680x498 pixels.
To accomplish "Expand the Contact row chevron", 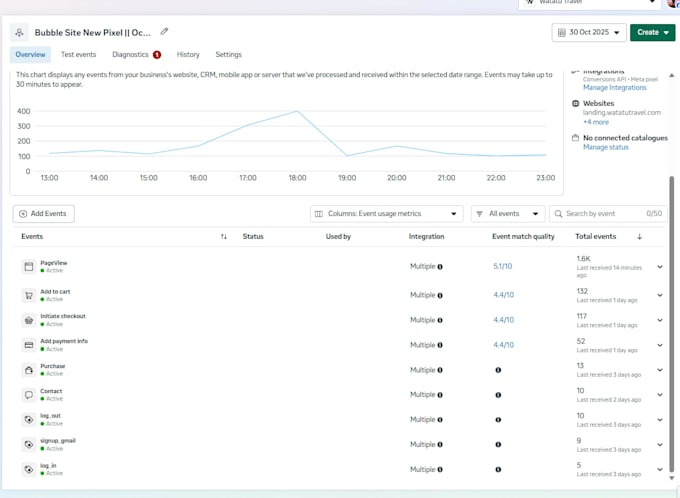I will [660, 395].
